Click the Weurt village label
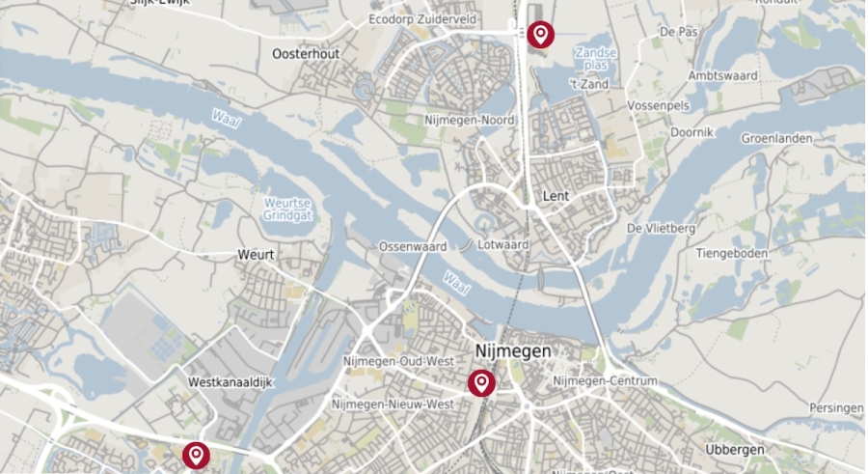The width and height of the screenshot is (868, 474). 256,255
